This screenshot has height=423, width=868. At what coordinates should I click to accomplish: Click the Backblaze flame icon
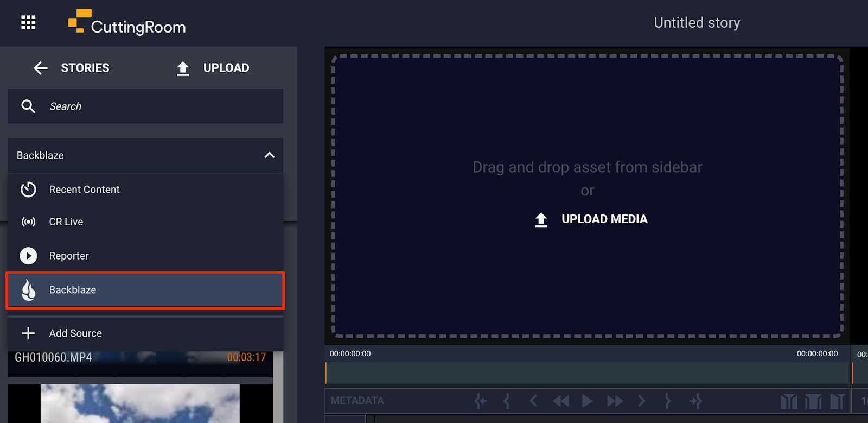click(28, 290)
